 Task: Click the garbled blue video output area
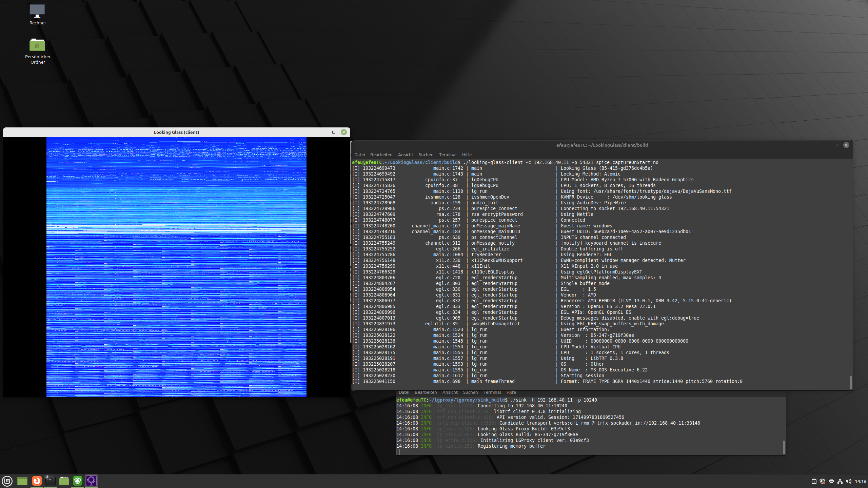pos(176,267)
